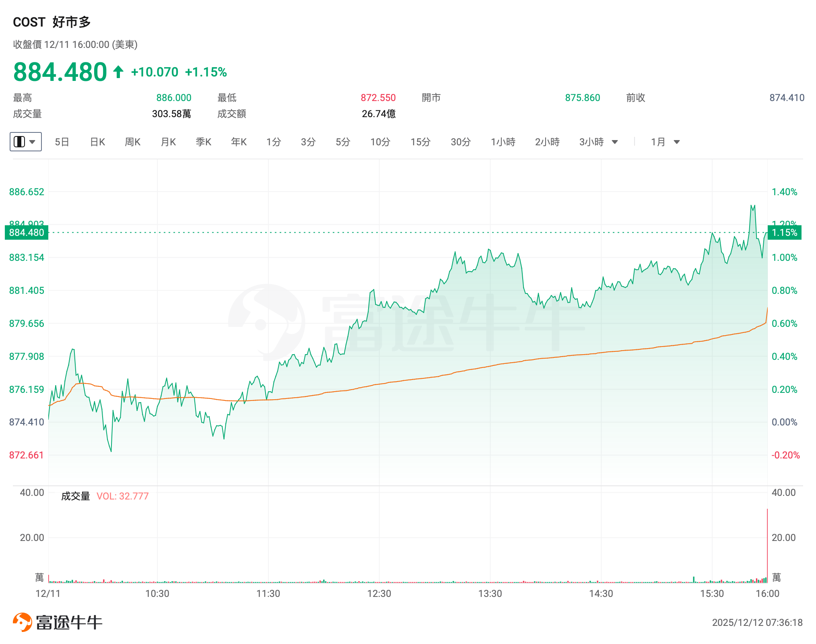The height and width of the screenshot is (644, 816).
Task: Click the Futu bull logo icon
Action: (x=23, y=622)
